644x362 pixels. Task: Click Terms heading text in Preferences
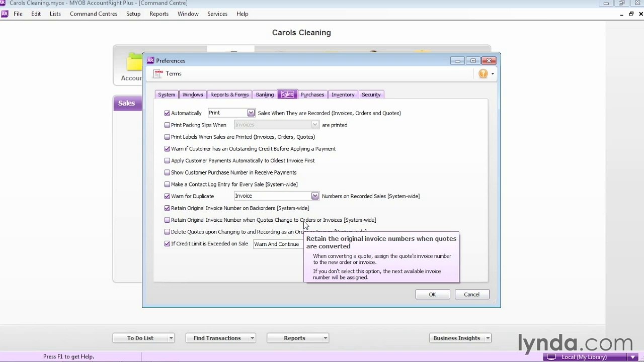pos(174,74)
